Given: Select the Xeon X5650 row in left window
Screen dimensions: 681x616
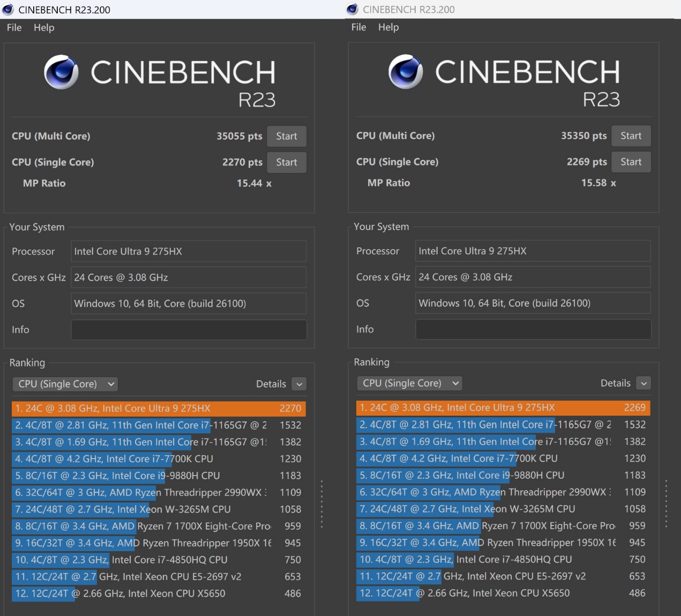Looking at the screenshot, I should 159,594.
